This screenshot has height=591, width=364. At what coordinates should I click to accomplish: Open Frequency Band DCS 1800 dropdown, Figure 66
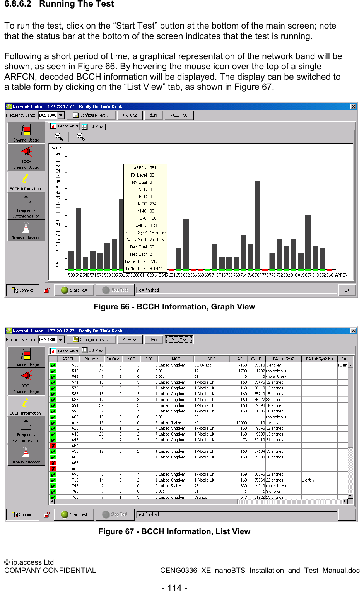pos(61,115)
